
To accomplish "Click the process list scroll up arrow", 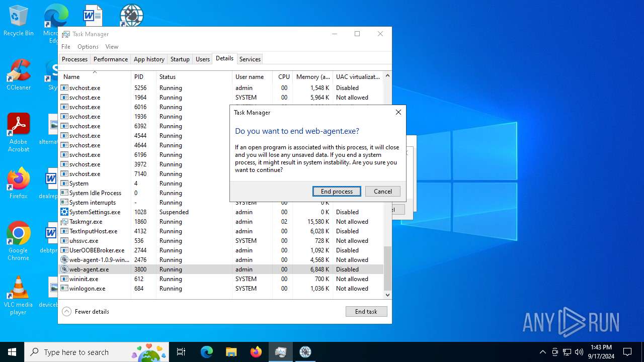I will [387, 76].
